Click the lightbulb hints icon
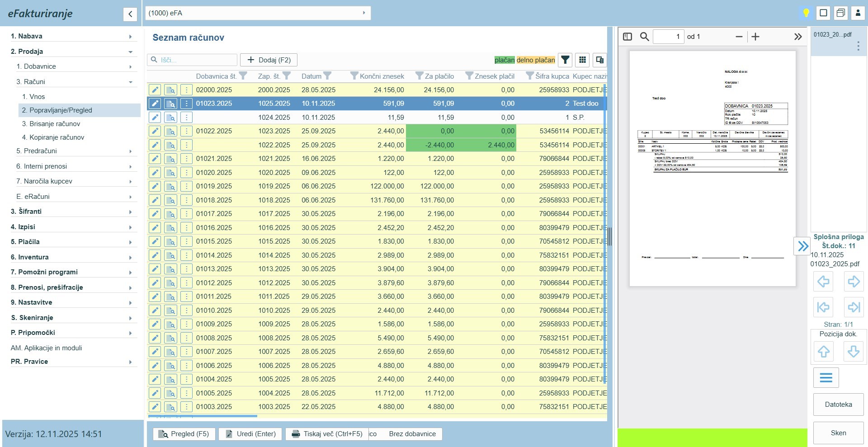The image size is (868, 447). pos(806,13)
